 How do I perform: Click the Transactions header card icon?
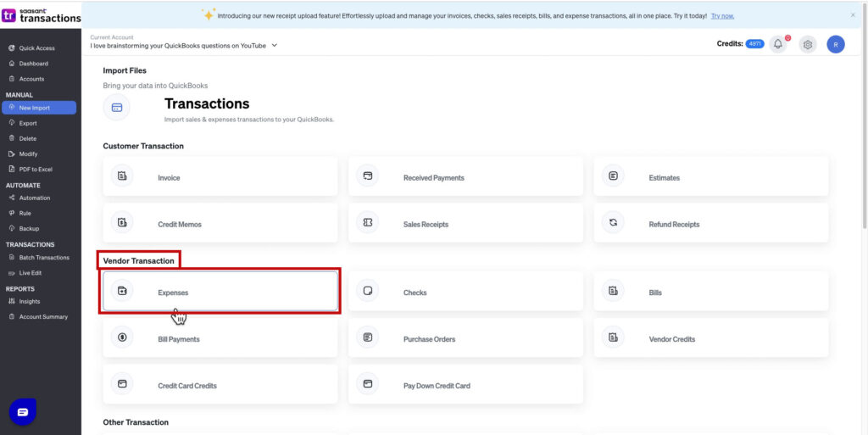[x=117, y=108]
